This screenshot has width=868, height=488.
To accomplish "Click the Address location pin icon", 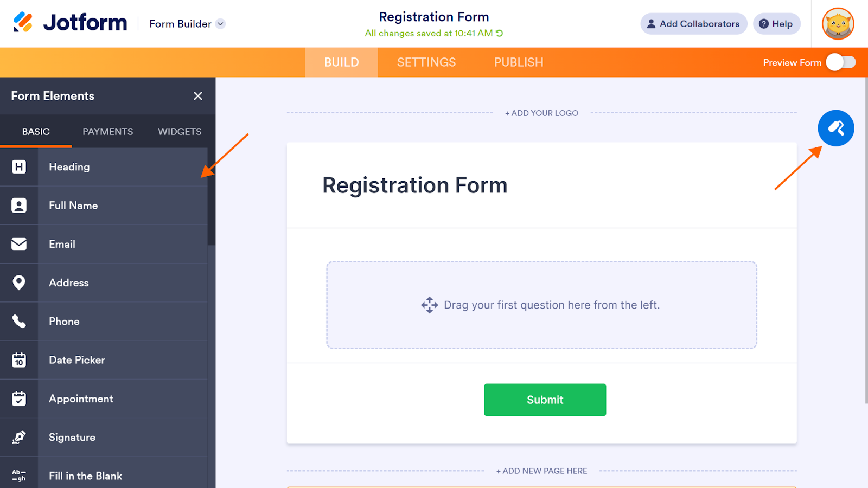I will tap(19, 282).
